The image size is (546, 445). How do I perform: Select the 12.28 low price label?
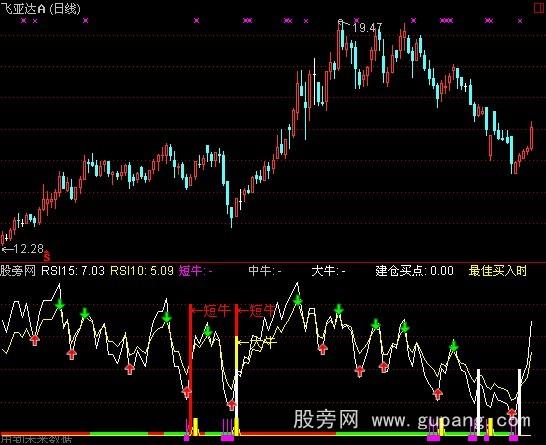tap(28, 249)
